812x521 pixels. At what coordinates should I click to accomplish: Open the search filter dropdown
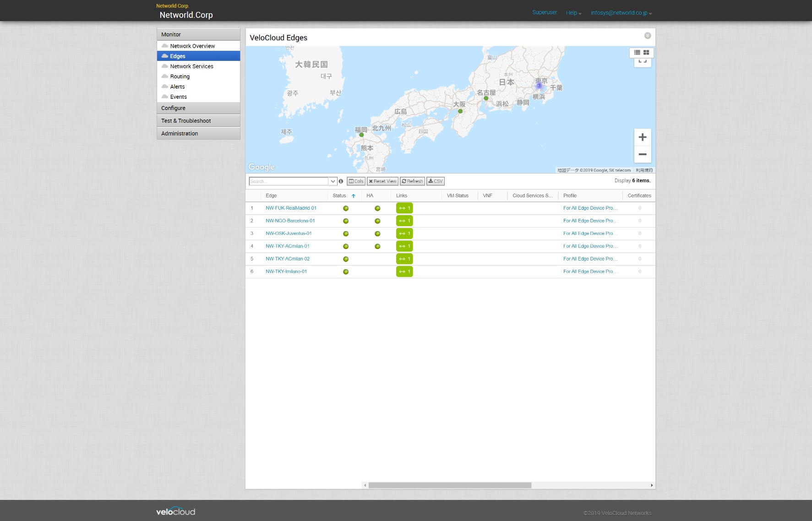click(333, 181)
